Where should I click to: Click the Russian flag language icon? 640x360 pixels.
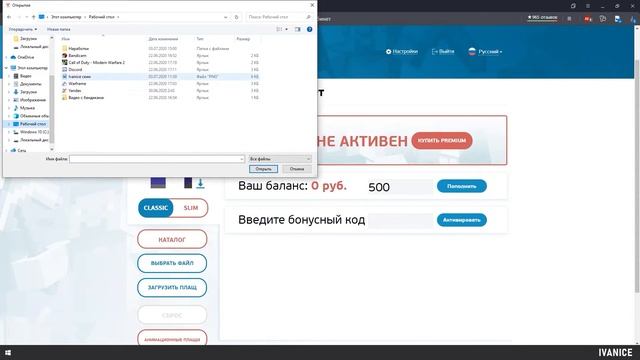(472, 51)
